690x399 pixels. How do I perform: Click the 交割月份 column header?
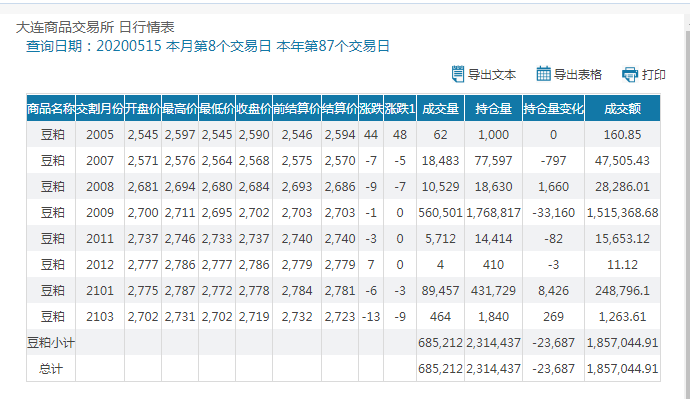(x=100, y=108)
